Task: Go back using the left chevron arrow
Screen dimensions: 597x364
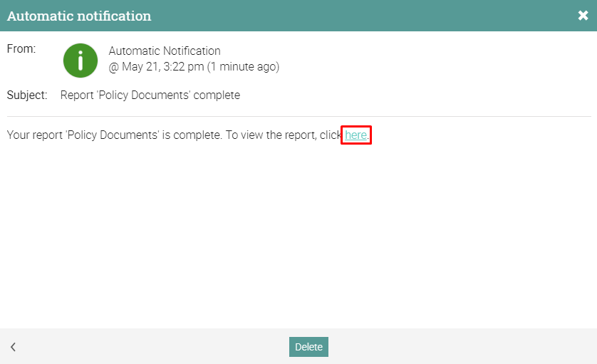Action: click(14, 347)
